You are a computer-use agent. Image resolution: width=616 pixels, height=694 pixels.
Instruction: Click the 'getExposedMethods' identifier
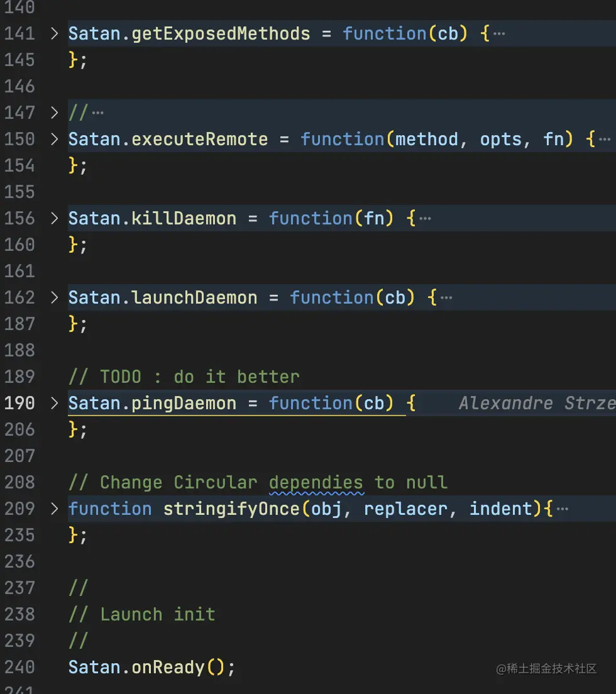(x=221, y=34)
